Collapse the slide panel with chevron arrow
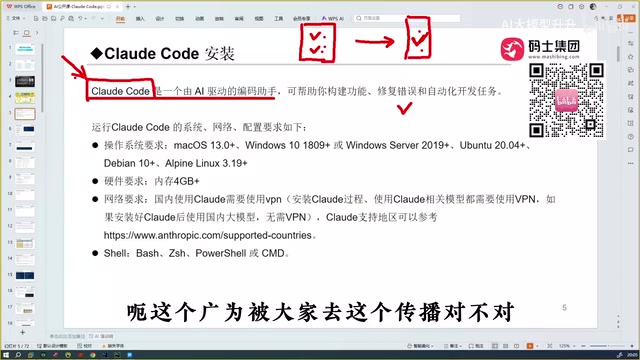This screenshot has width=640, height=360. click(x=37, y=33)
